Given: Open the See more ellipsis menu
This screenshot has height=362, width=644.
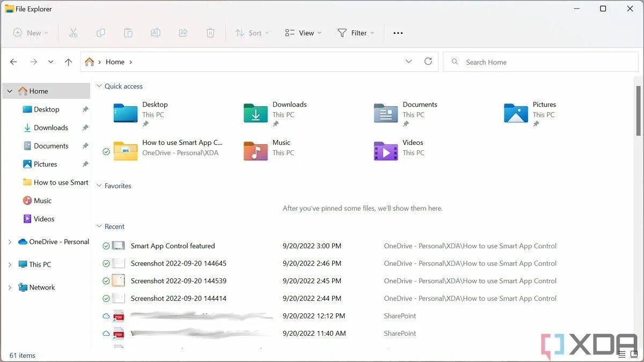Looking at the screenshot, I should point(398,33).
